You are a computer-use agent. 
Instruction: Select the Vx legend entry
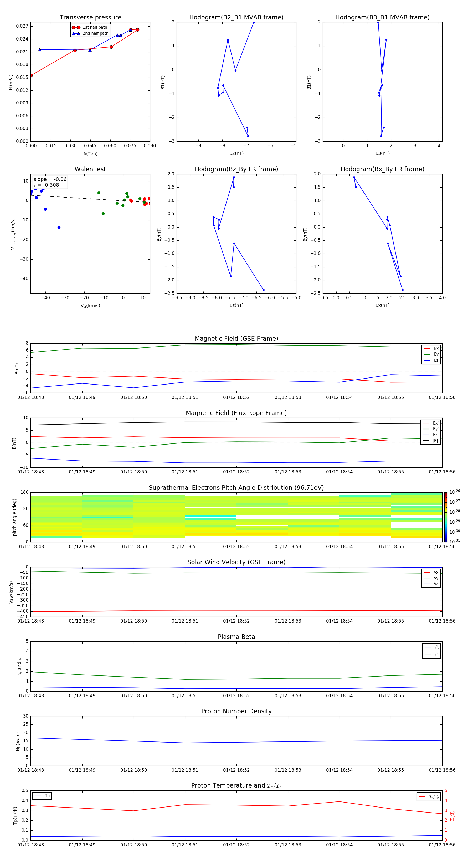(431, 572)
